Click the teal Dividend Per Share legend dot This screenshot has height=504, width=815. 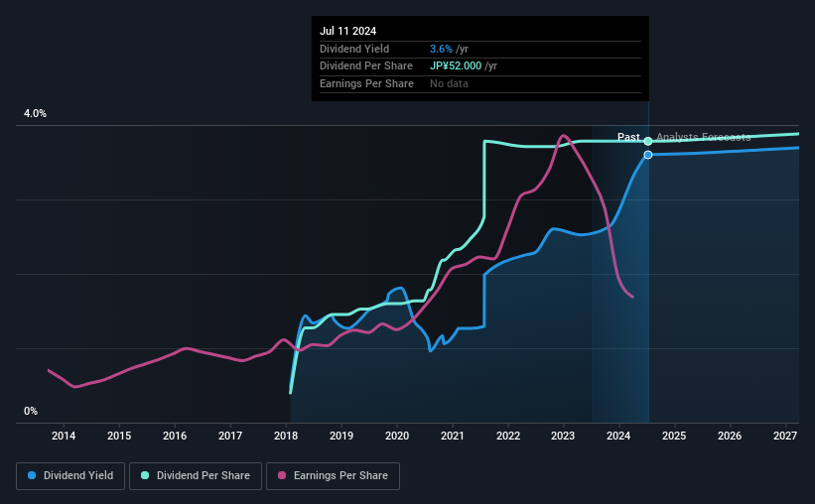pyautogui.click(x=145, y=475)
